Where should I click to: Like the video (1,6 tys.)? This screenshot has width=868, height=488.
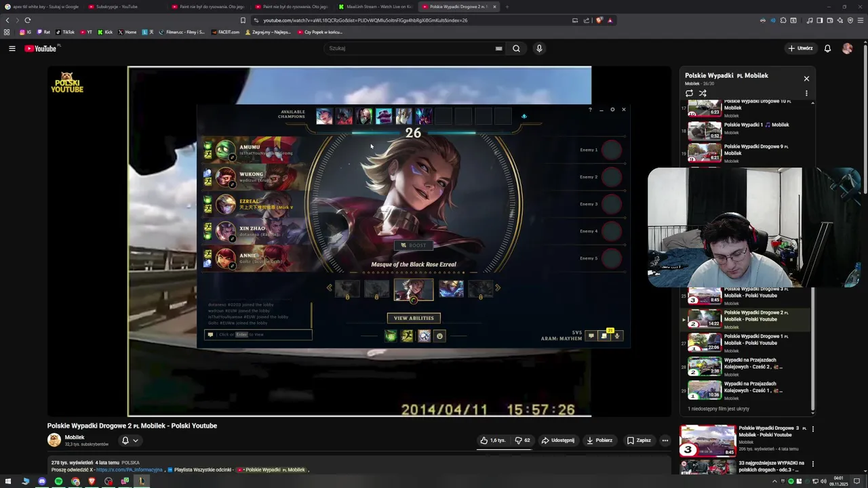pyautogui.click(x=493, y=440)
